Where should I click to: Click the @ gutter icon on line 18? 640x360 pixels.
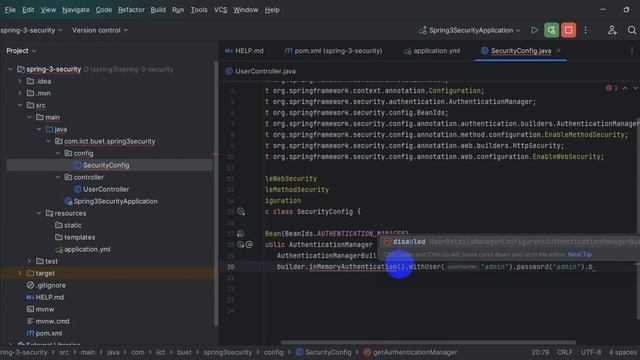pos(249,244)
